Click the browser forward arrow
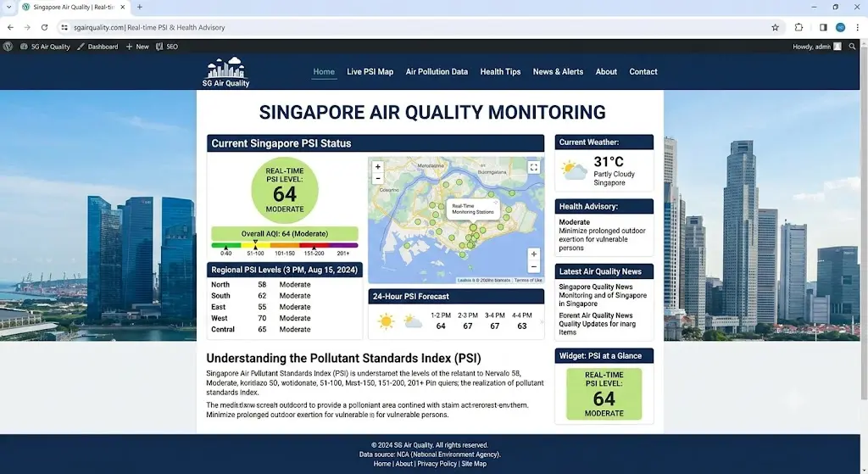 point(27,27)
